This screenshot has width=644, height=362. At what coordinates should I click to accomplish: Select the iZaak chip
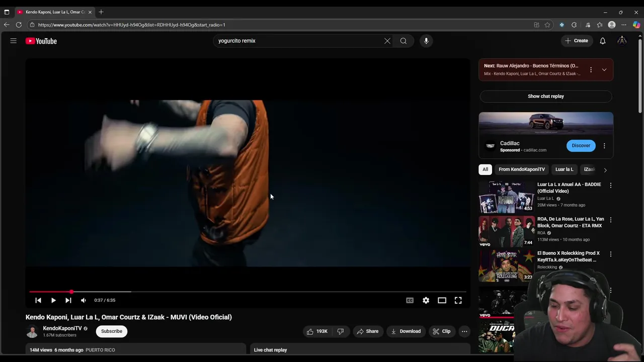(x=589, y=169)
